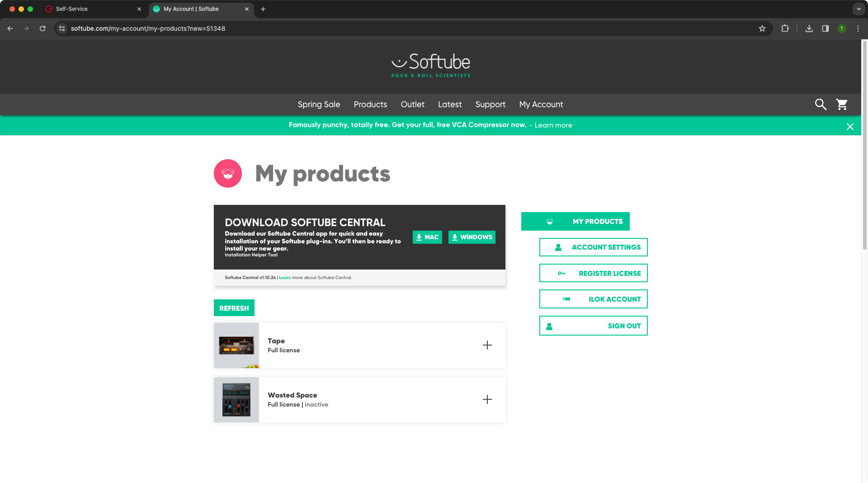View site information icon in address bar
The image size is (868, 483).
(x=62, y=28)
